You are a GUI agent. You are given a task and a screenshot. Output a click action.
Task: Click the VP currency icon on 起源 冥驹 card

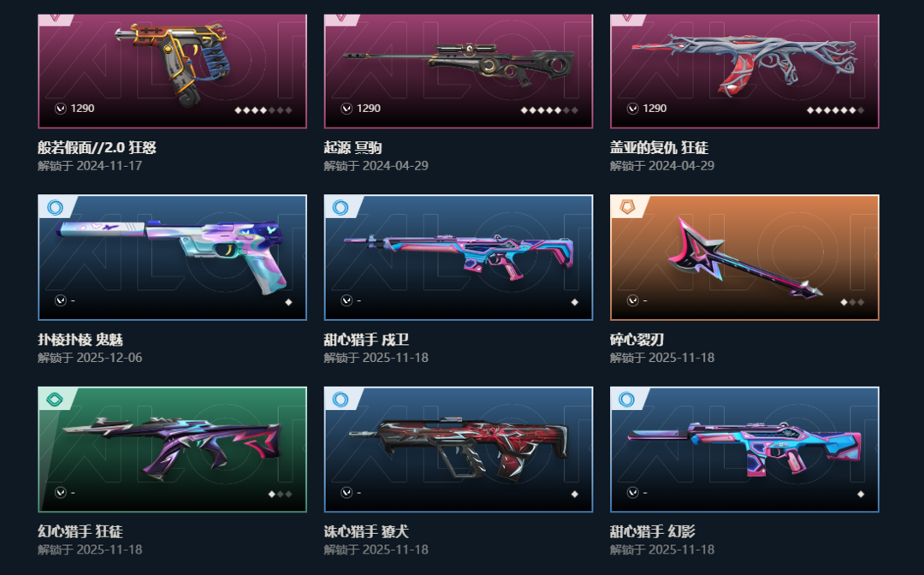click(x=346, y=109)
